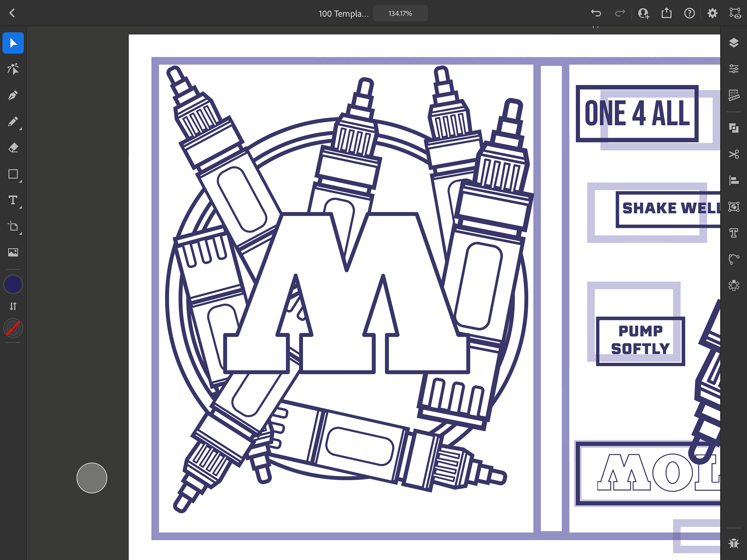Open the Type properties panel

pyautogui.click(x=734, y=233)
